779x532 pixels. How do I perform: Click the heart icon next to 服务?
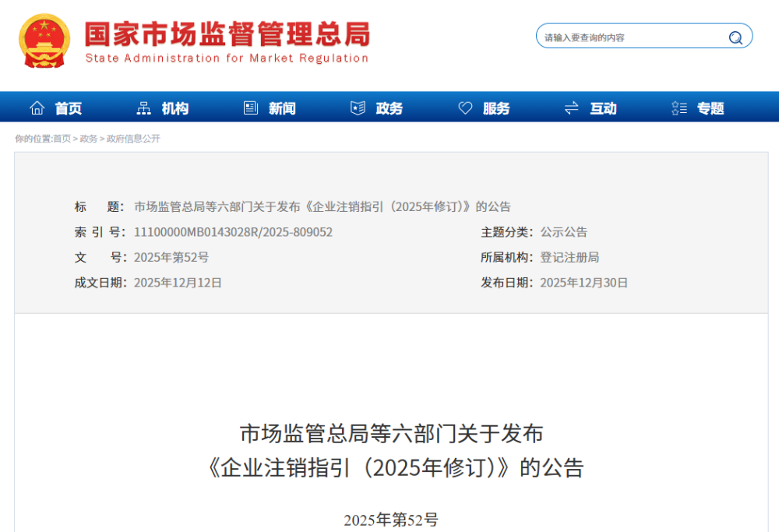coord(465,107)
